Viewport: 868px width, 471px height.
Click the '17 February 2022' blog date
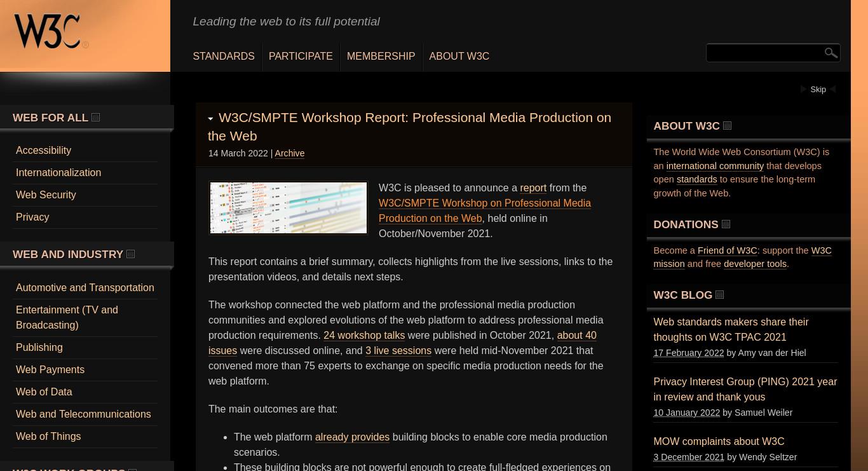pos(688,353)
